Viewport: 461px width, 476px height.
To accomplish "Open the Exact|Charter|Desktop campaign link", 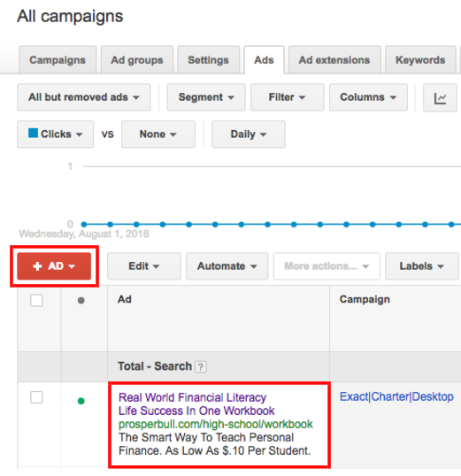I will pos(396,396).
